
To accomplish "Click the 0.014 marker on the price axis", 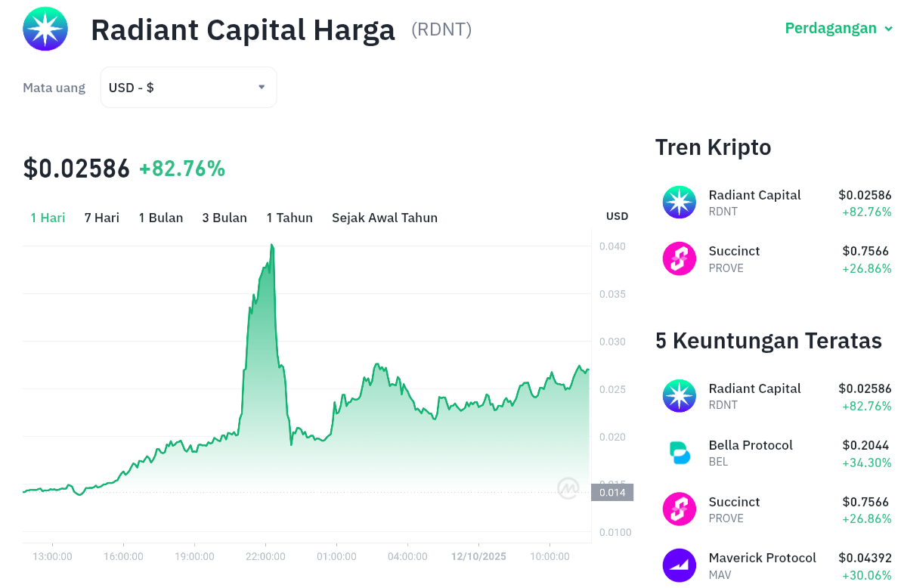I will point(614,492).
